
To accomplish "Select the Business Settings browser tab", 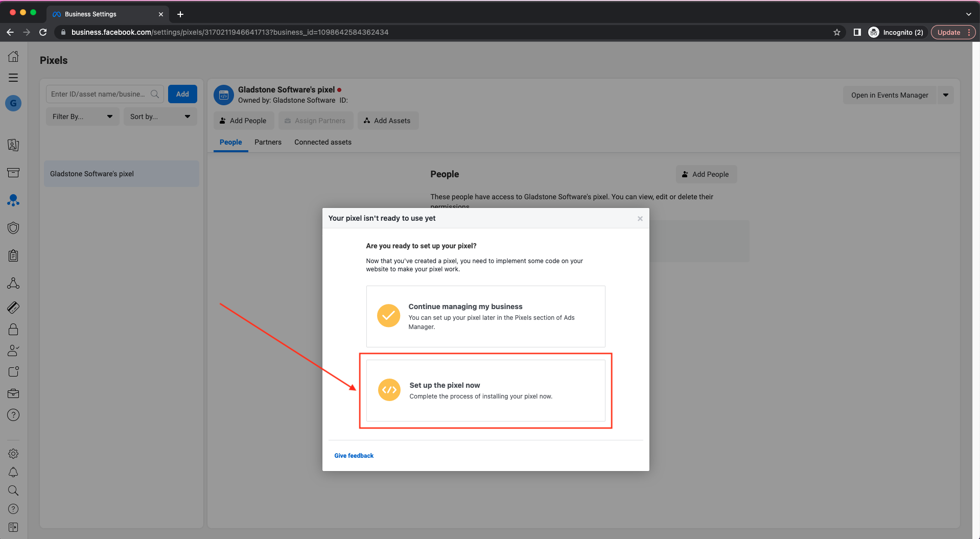I will [x=107, y=14].
